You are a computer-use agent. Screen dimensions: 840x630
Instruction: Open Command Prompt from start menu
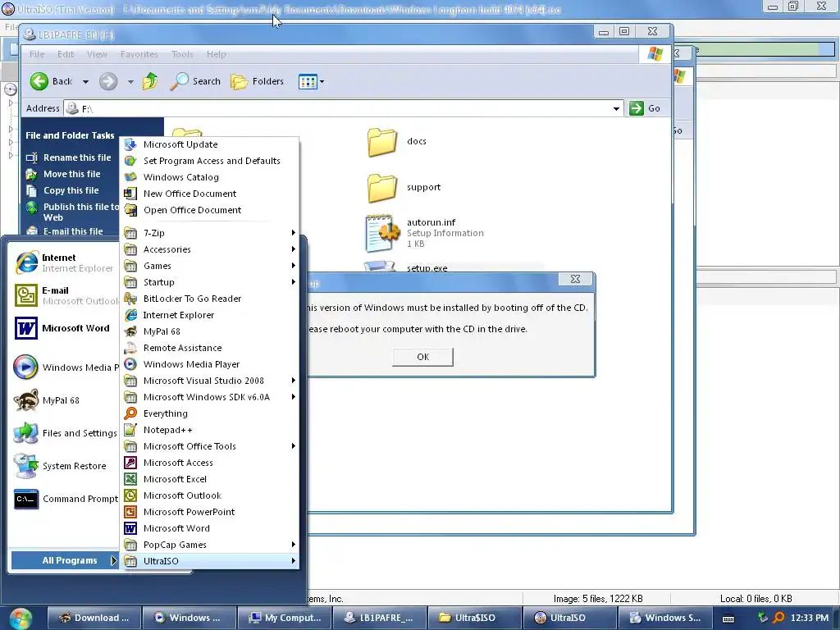(x=66, y=499)
